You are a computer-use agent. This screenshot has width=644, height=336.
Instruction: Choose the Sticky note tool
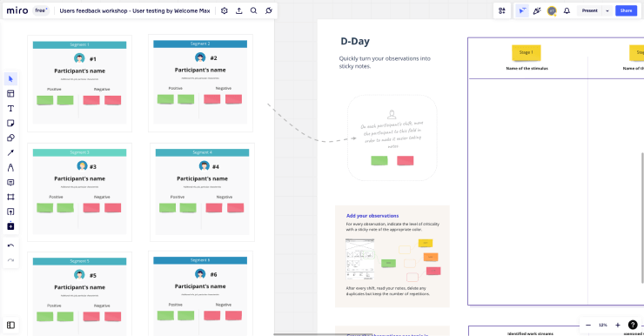point(10,124)
